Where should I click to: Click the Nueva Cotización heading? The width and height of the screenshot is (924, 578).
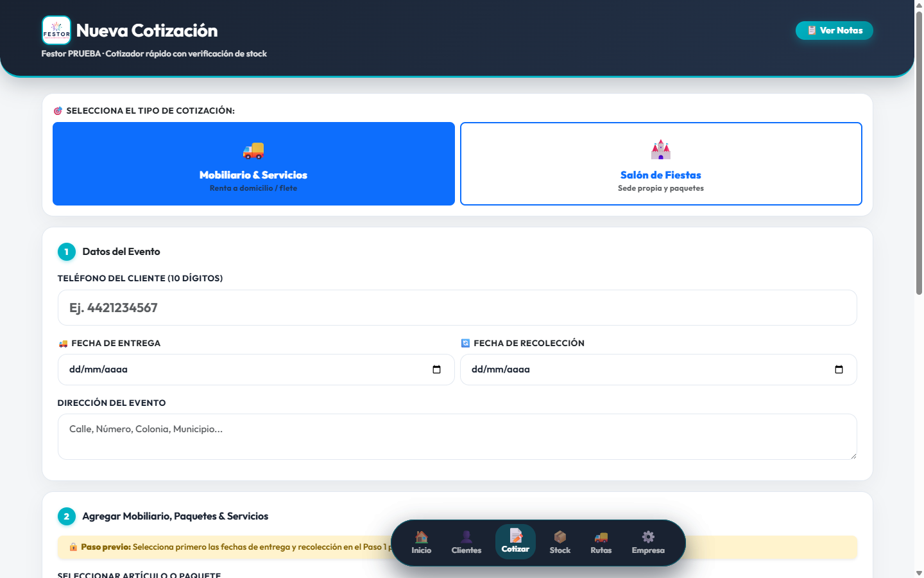pyautogui.click(x=147, y=30)
